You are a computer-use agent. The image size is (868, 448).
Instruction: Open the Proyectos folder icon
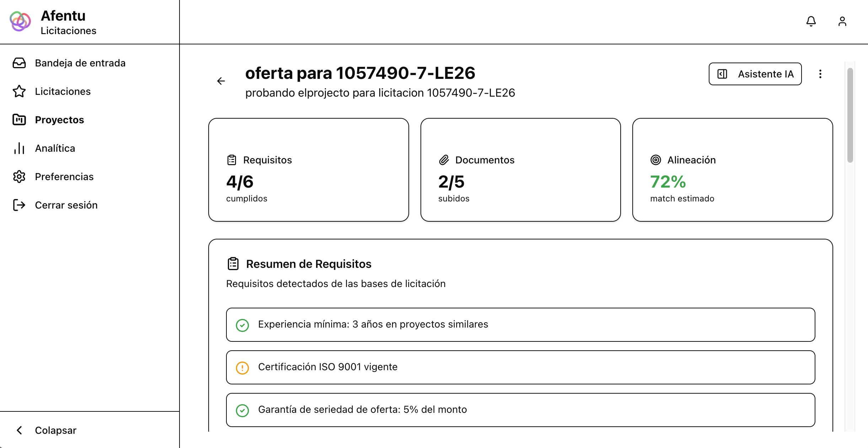coord(20,120)
